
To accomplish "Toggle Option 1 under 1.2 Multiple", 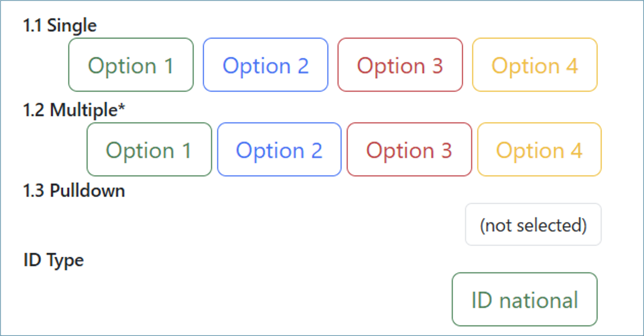I will pyautogui.click(x=149, y=150).
